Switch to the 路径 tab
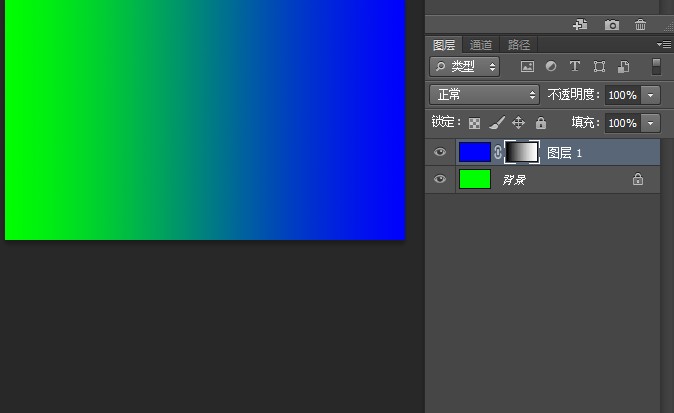 (x=519, y=45)
